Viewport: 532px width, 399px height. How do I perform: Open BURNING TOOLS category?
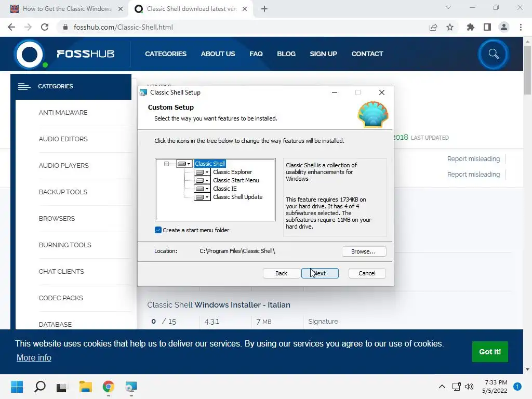[65, 245]
